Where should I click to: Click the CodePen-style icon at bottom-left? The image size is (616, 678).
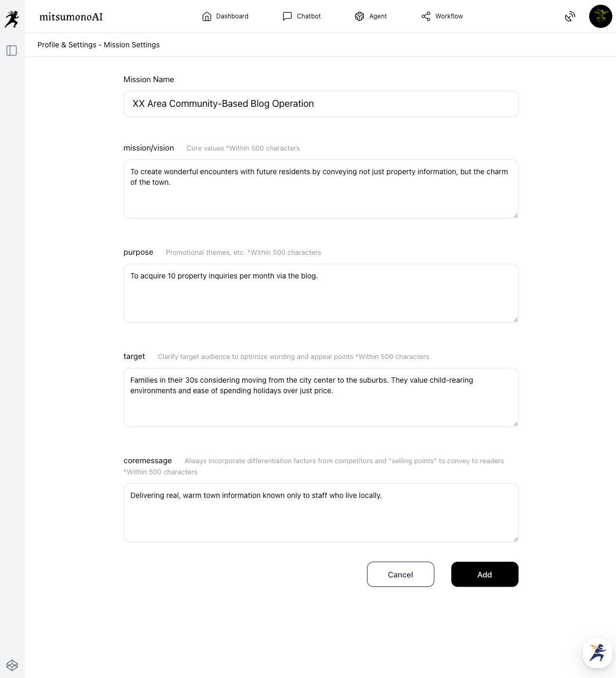coord(12,665)
